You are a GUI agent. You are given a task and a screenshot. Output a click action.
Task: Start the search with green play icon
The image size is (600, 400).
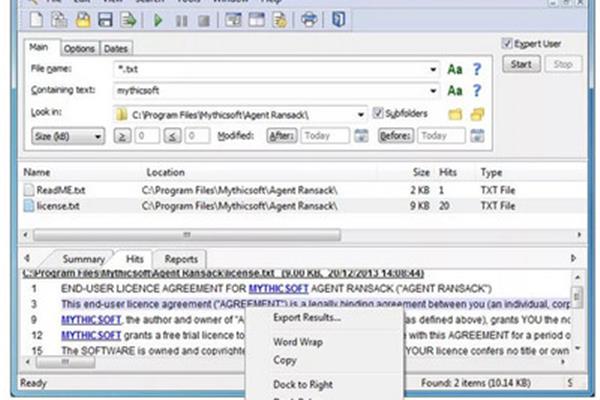(x=158, y=20)
